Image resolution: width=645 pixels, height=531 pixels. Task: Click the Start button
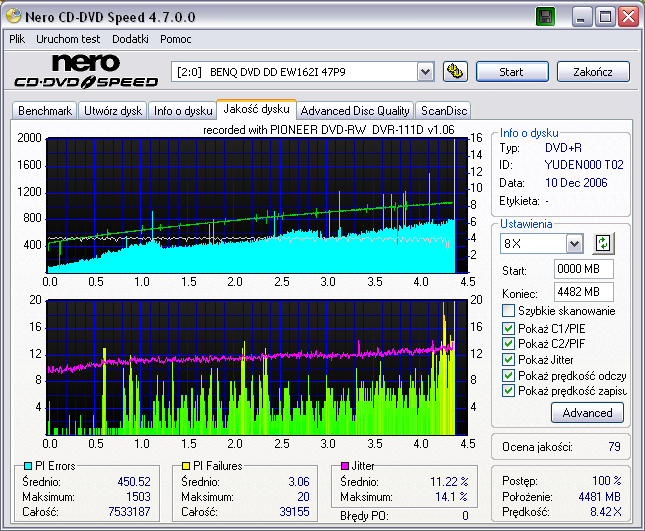click(512, 72)
